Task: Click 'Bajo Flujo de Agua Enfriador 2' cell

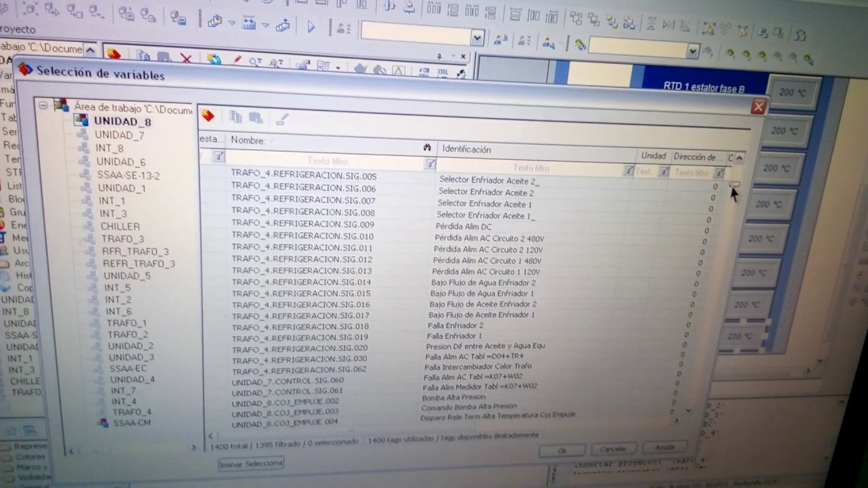Action: tap(483, 283)
